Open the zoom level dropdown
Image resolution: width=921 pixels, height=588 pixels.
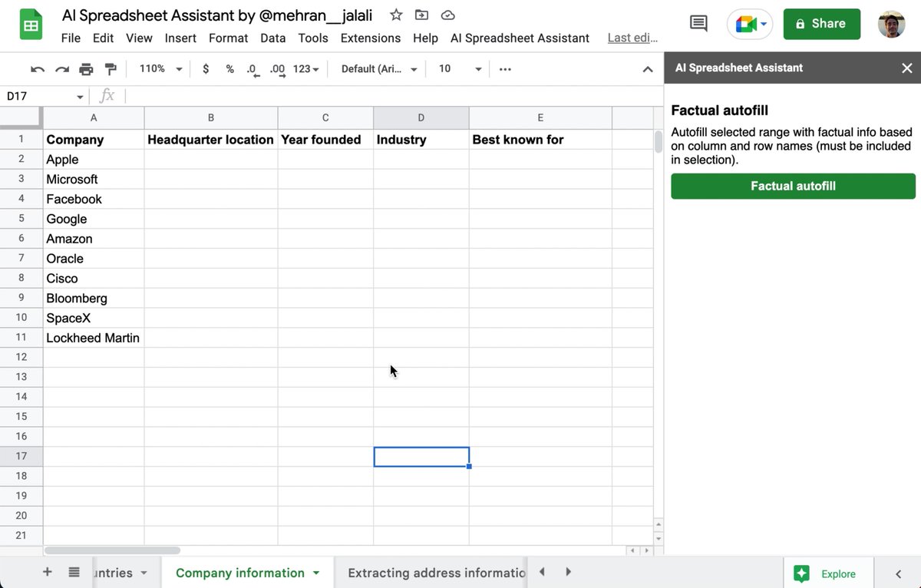point(161,69)
